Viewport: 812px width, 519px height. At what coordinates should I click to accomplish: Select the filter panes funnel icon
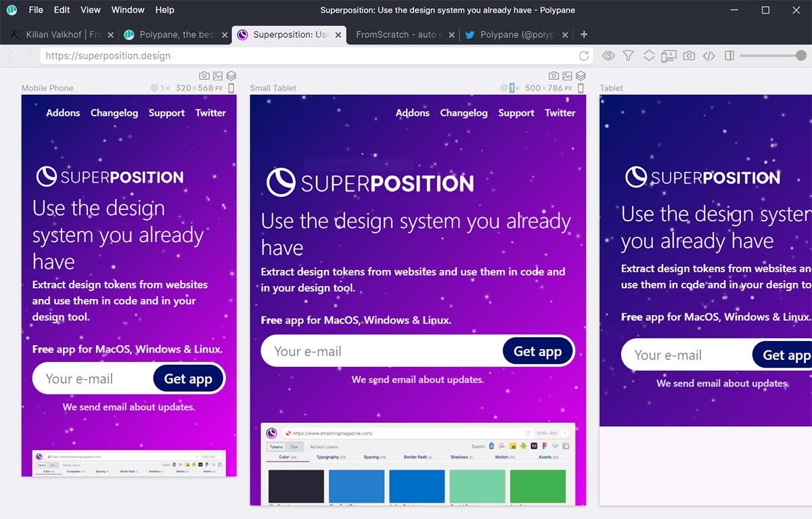point(628,55)
